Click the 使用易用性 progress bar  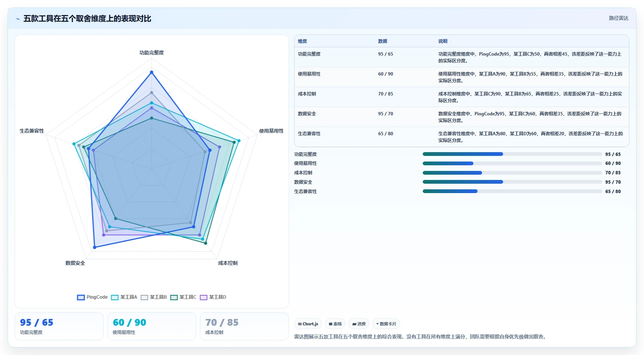512,163
